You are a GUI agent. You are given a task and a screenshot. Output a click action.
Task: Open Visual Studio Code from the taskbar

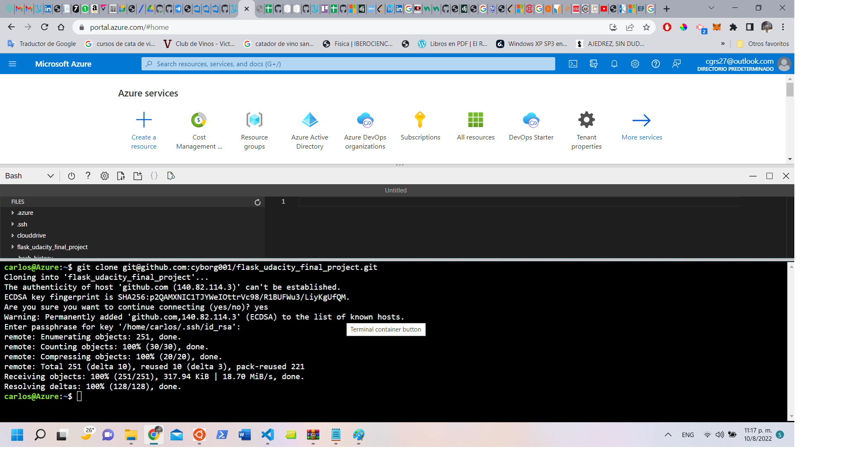click(x=267, y=435)
